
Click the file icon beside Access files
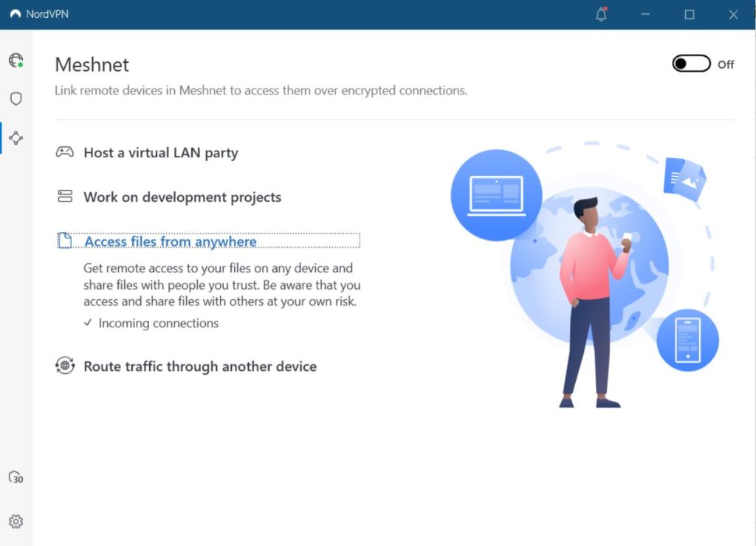tap(65, 241)
